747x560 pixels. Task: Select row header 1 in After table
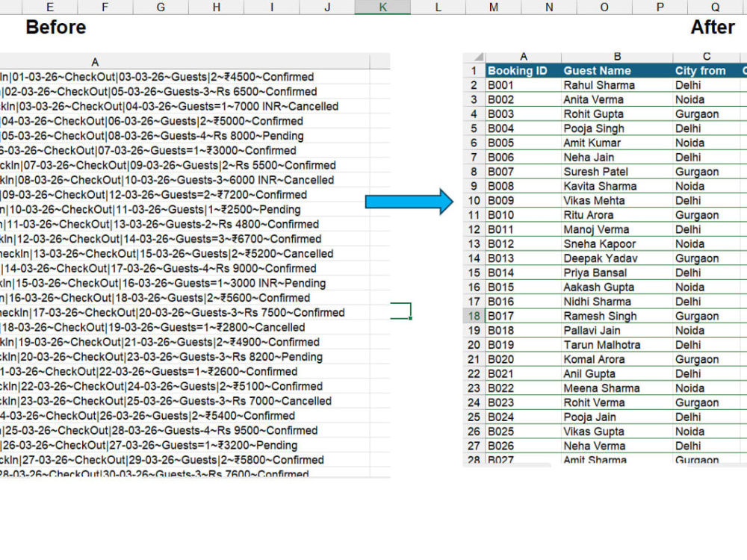click(x=474, y=70)
